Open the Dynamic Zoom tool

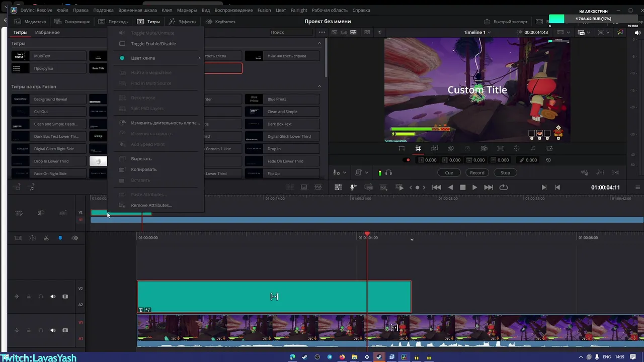pyautogui.click(x=434, y=148)
